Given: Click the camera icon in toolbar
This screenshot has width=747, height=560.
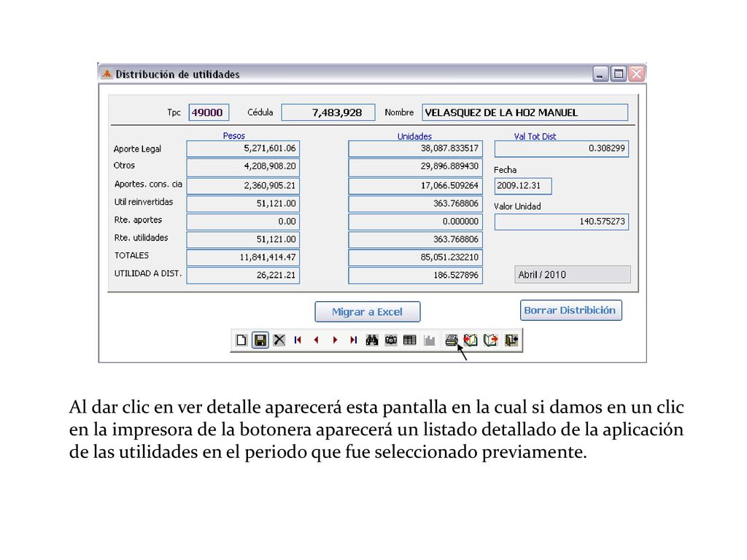Looking at the screenshot, I should [x=391, y=340].
